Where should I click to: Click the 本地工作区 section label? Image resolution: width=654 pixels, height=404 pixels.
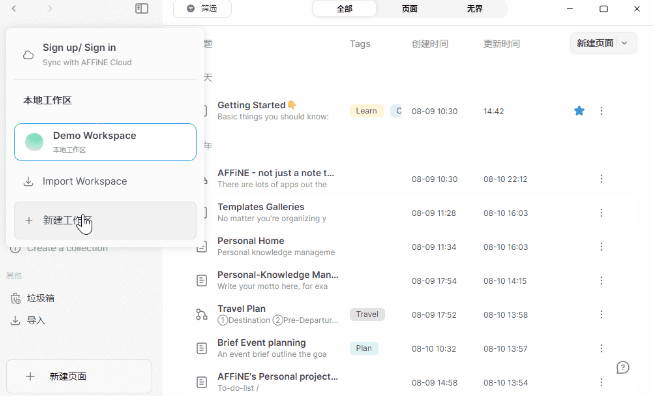pyautogui.click(x=47, y=100)
